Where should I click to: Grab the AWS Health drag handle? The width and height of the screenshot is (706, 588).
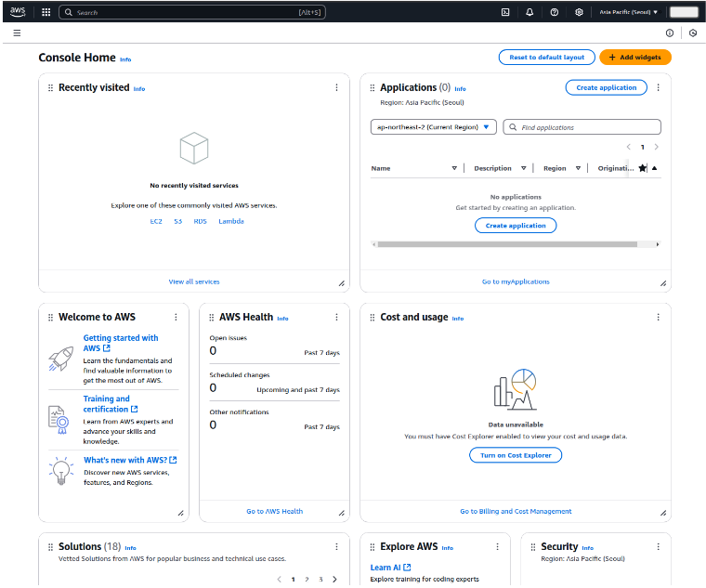coord(211,318)
